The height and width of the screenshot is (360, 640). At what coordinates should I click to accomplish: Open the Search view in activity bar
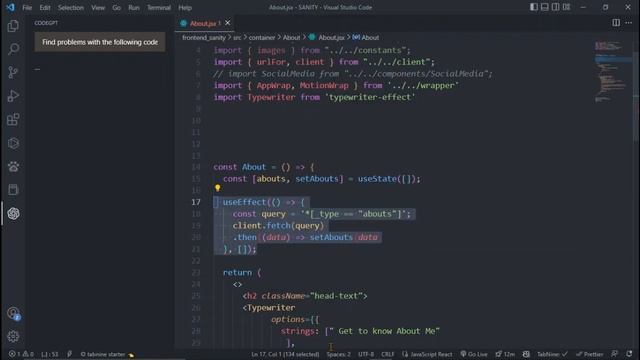click(x=13, y=49)
